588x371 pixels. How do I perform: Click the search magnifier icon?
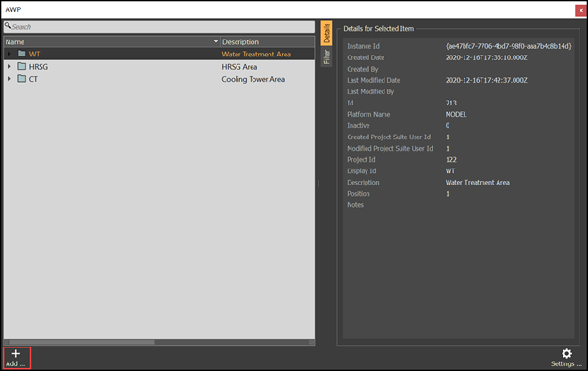pos(8,25)
